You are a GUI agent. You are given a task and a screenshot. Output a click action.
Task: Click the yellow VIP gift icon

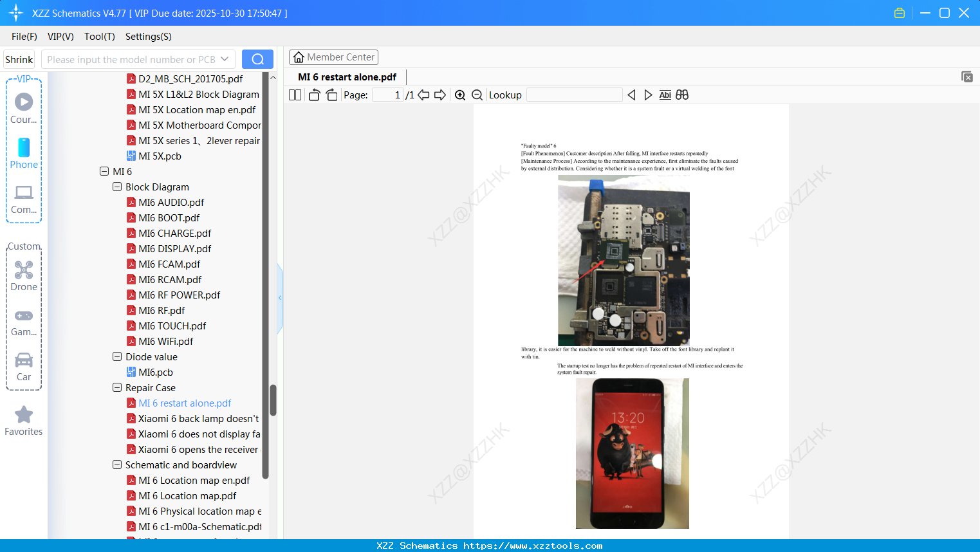900,13
